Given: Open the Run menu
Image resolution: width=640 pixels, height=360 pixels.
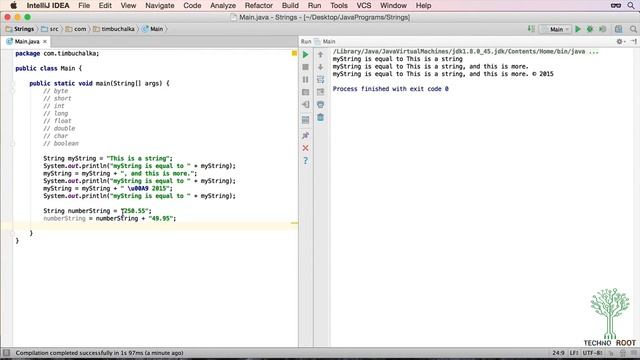Looking at the screenshot, I should coord(314,6).
